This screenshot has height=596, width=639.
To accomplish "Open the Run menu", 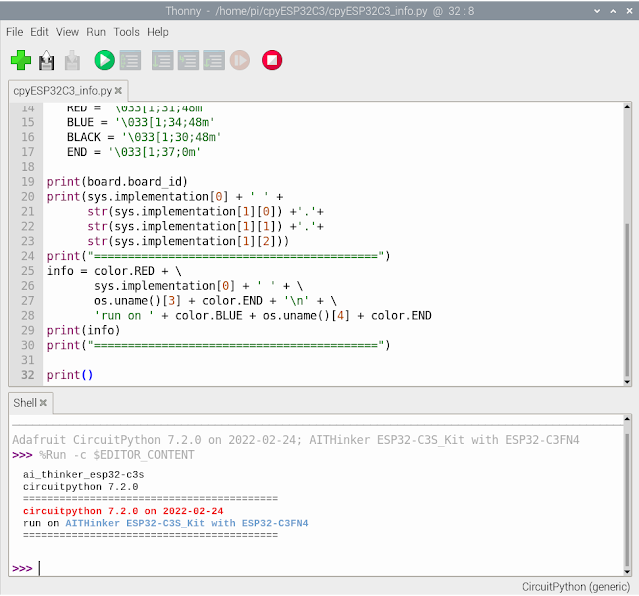I will point(96,32).
